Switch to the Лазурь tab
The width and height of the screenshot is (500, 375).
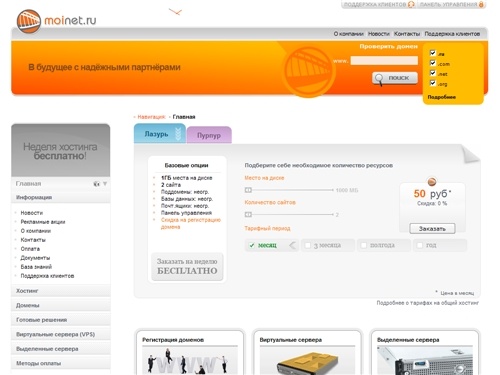point(159,134)
